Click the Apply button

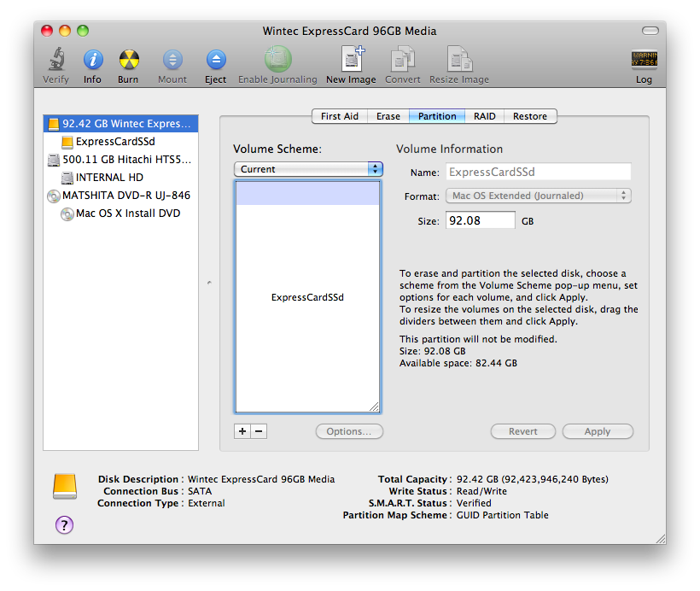point(598,431)
